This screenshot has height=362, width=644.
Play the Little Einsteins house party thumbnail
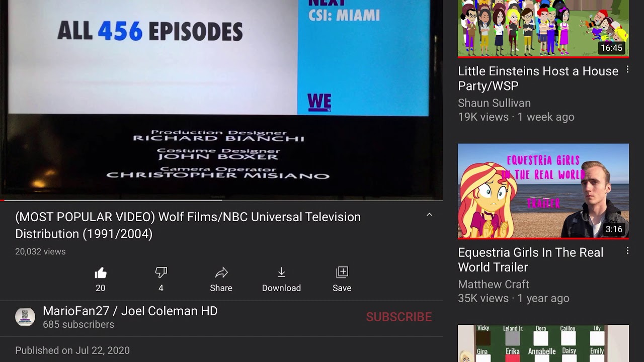point(543,29)
